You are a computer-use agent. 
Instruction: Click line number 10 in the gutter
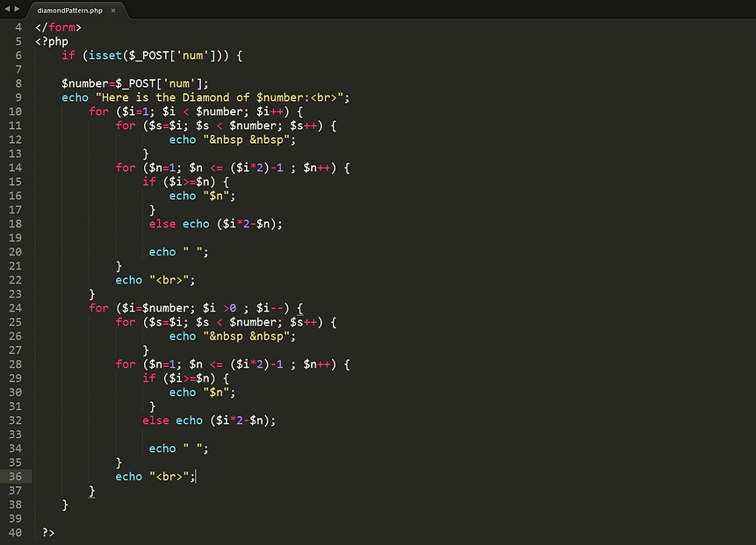point(16,111)
